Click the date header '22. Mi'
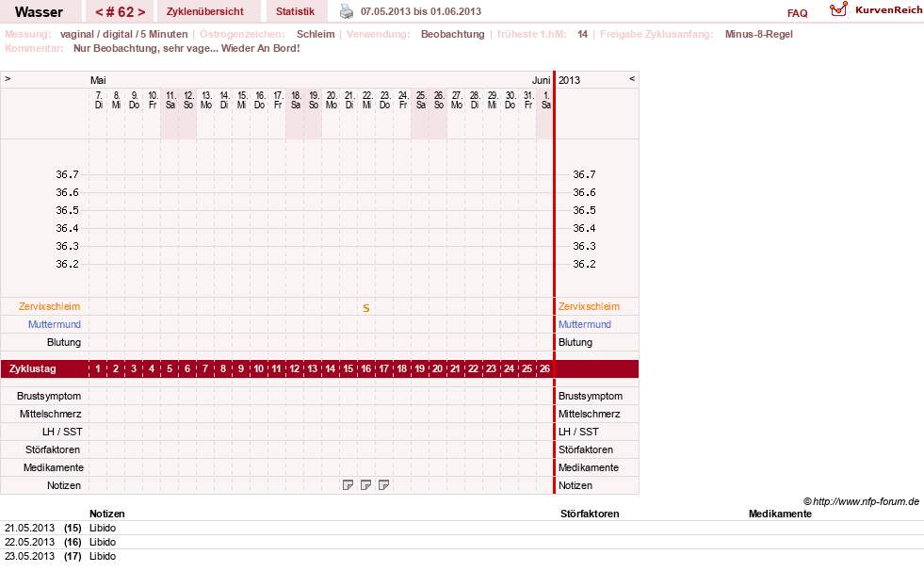This screenshot has width=924, height=588. coord(367,100)
